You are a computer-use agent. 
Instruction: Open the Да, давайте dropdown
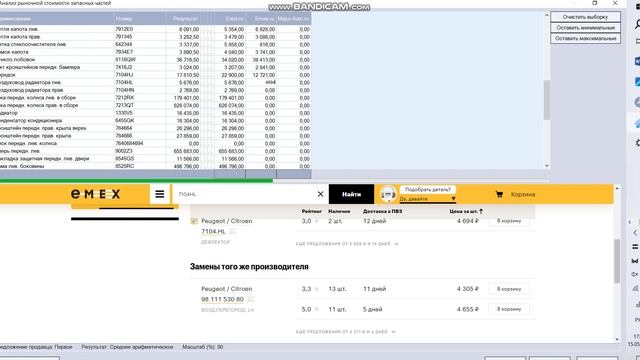pos(427,199)
